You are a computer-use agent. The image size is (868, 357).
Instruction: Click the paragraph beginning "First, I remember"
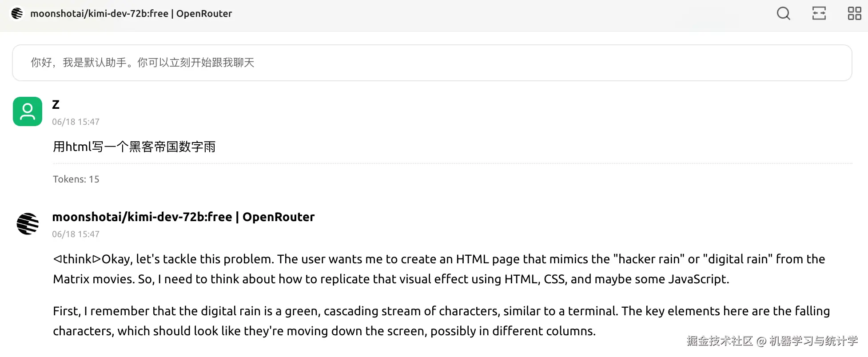click(441, 311)
